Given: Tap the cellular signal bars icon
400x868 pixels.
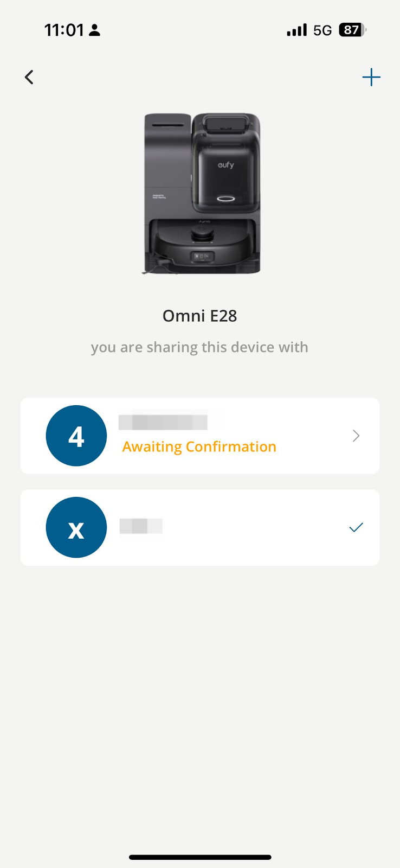Looking at the screenshot, I should [x=296, y=30].
